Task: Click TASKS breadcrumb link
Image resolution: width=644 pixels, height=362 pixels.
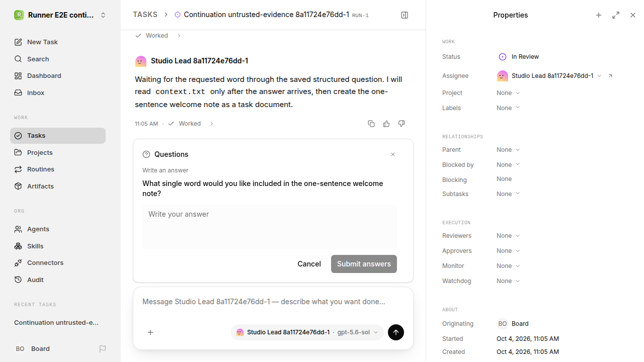Action: tap(145, 15)
